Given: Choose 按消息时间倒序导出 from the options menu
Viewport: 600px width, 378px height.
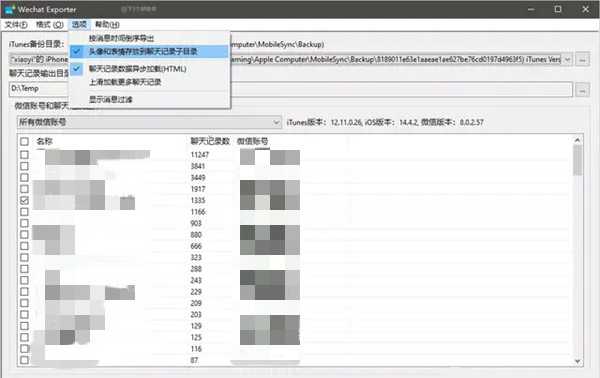Looking at the screenshot, I should point(150,38).
